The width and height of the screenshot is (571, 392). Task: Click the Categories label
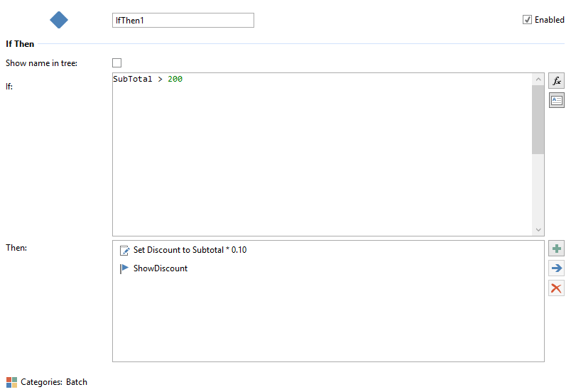point(41,382)
